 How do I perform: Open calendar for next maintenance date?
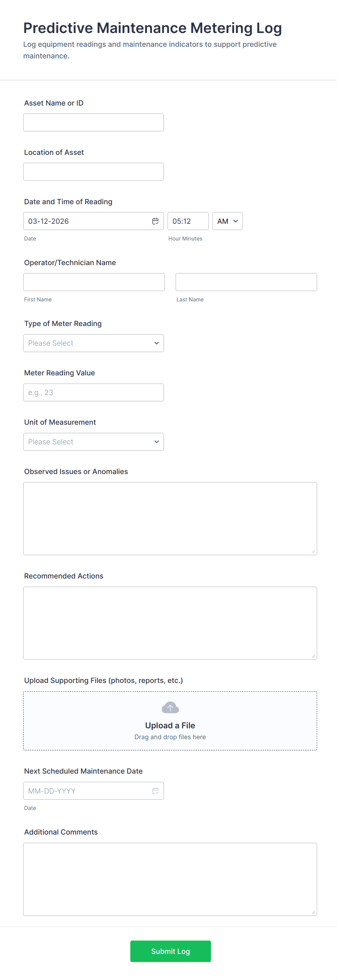155,791
